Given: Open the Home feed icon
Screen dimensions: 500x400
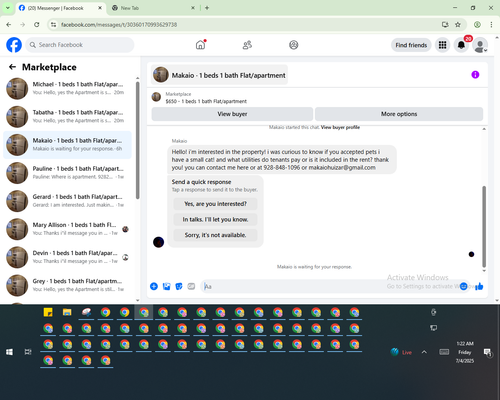Looking at the screenshot, I should (x=200, y=45).
